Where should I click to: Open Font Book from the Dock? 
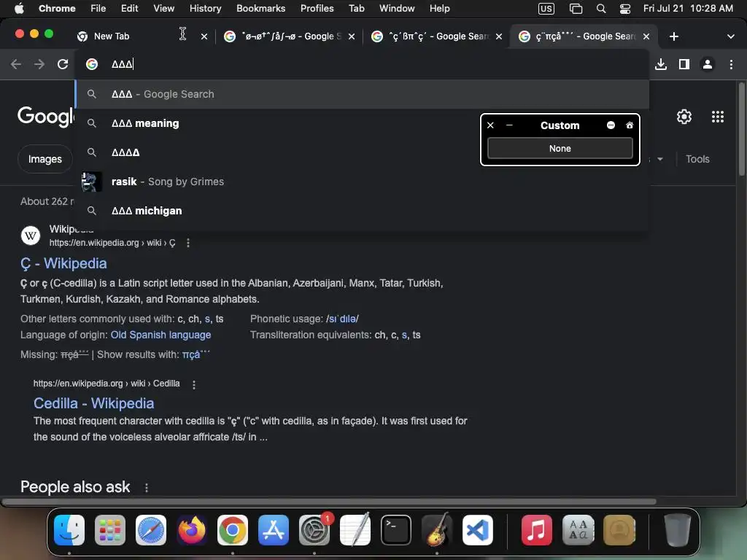pyautogui.click(x=578, y=530)
